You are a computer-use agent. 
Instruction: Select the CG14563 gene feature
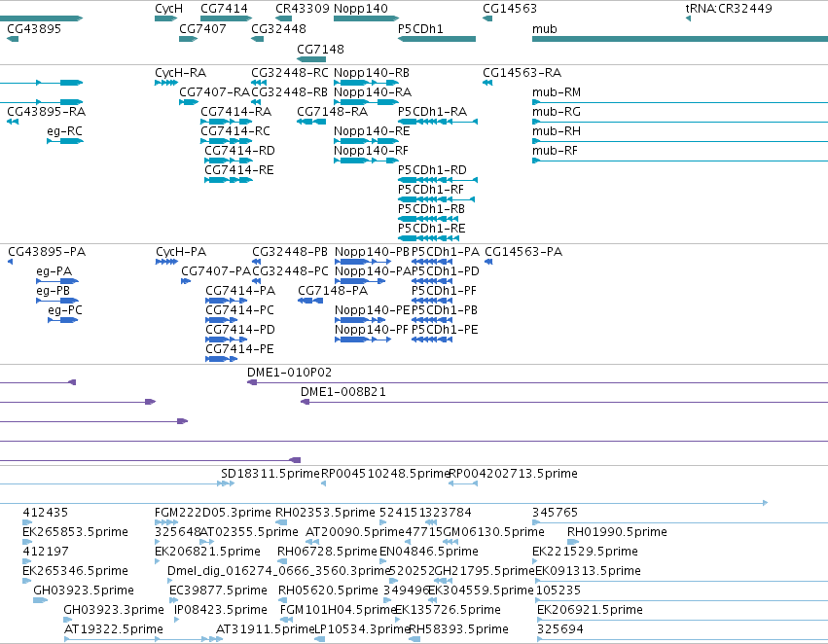click(x=487, y=18)
